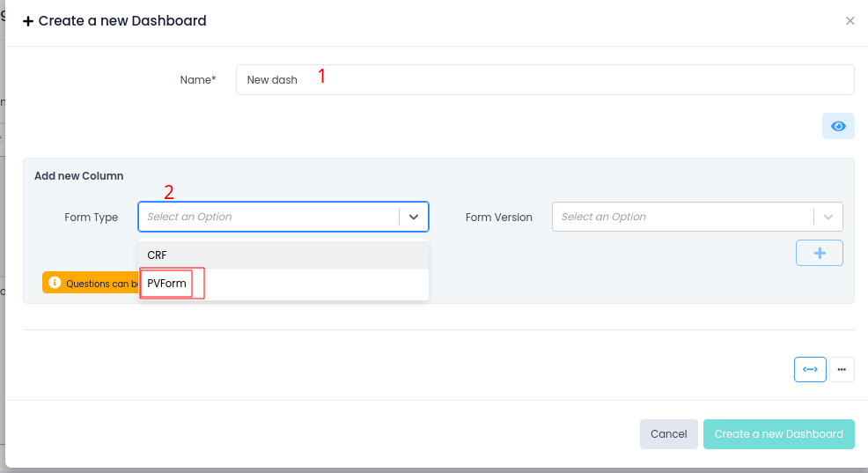Click the Add new Column heading
Screen dimensions: 868x473
(78, 176)
